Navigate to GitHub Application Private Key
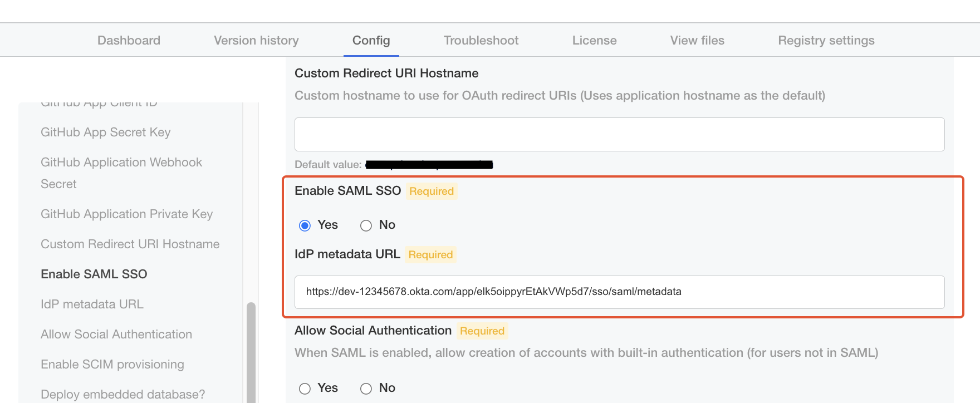This screenshot has height=403, width=980. [x=127, y=214]
